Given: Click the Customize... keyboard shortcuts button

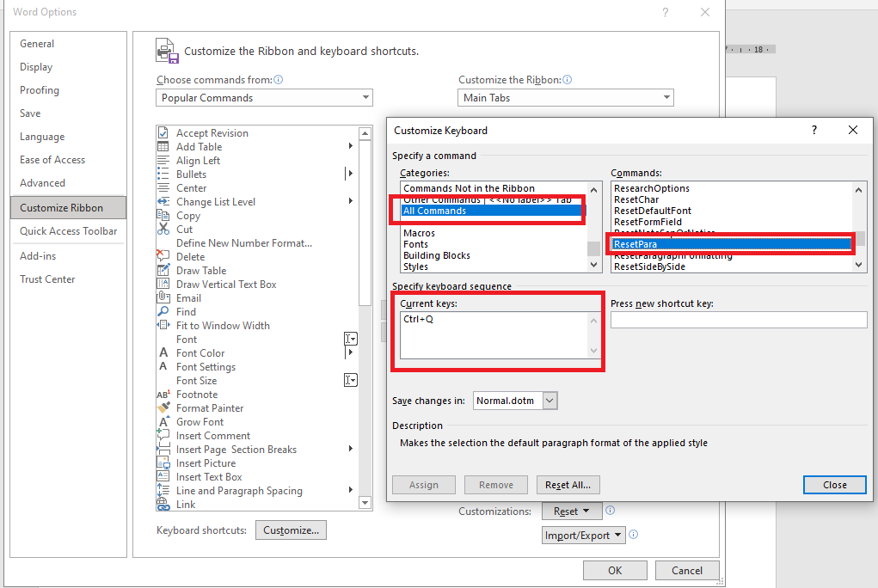Looking at the screenshot, I should (x=292, y=530).
